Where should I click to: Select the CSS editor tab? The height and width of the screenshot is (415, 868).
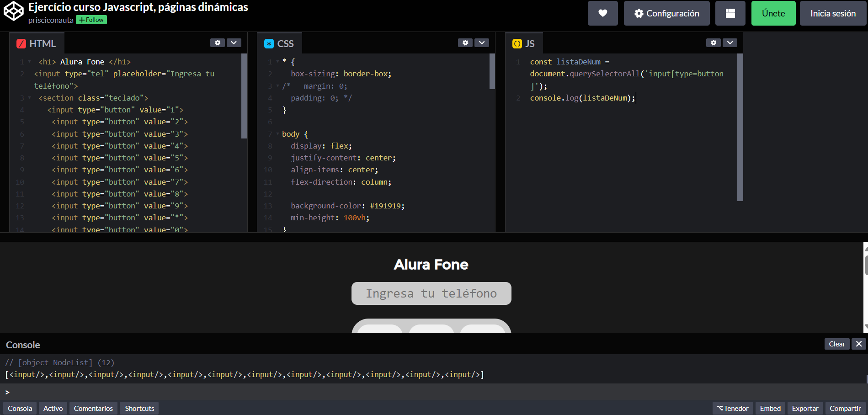pyautogui.click(x=279, y=43)
